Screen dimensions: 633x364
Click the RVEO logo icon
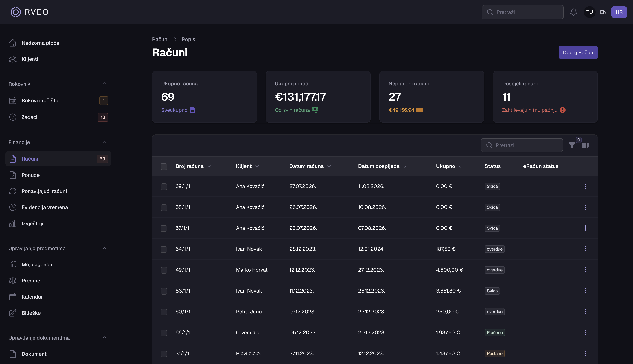point(16,12)
